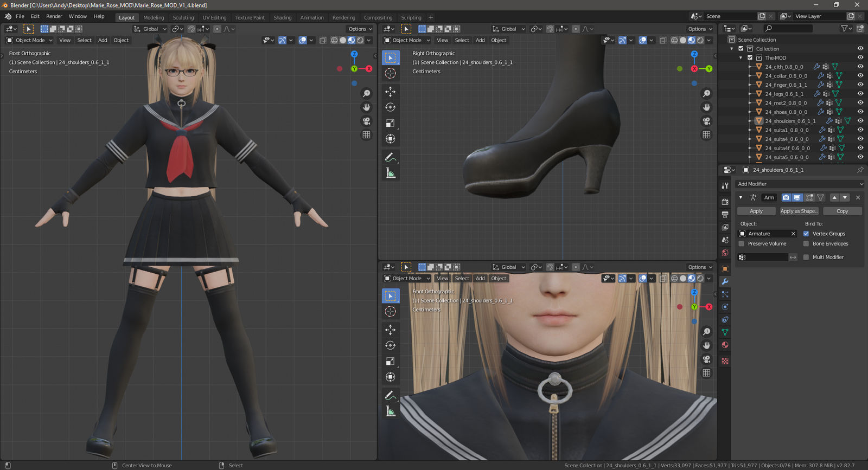Select Transform tool in top-right viewport
The image size is (868, 470).
(390, 139)
